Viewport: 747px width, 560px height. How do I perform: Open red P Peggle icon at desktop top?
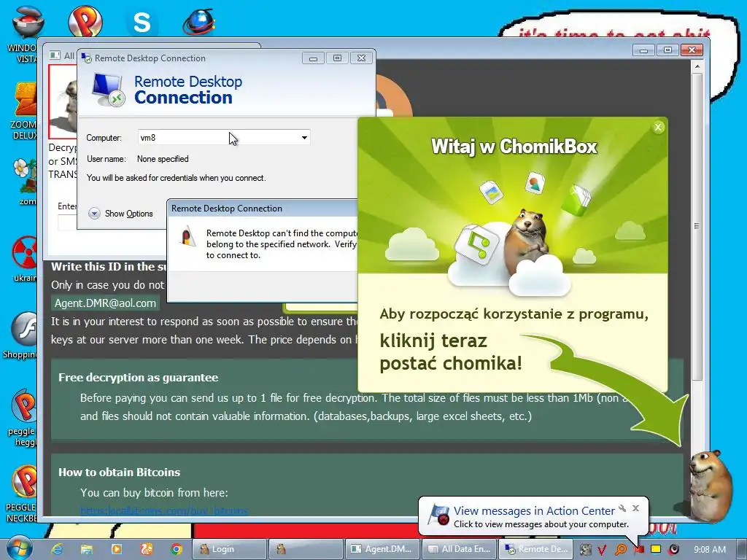[85, 21]
